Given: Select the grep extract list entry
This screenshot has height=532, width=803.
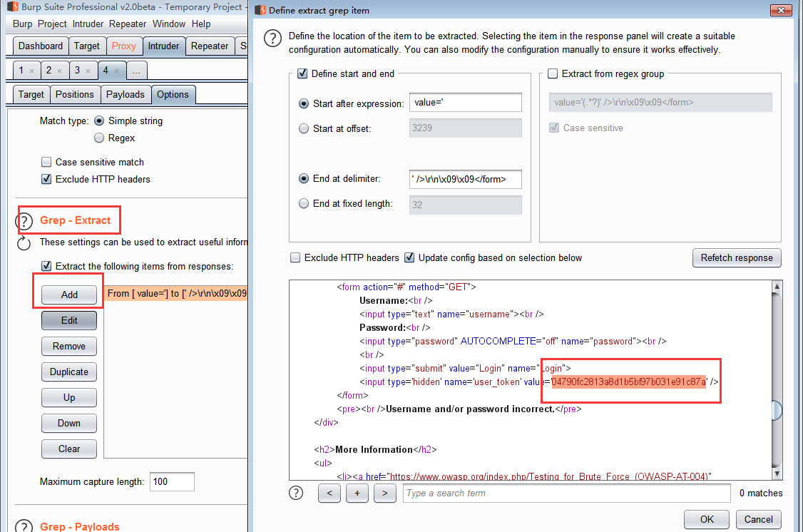Looking at the screenshot, I should click(x=175, y=293).
